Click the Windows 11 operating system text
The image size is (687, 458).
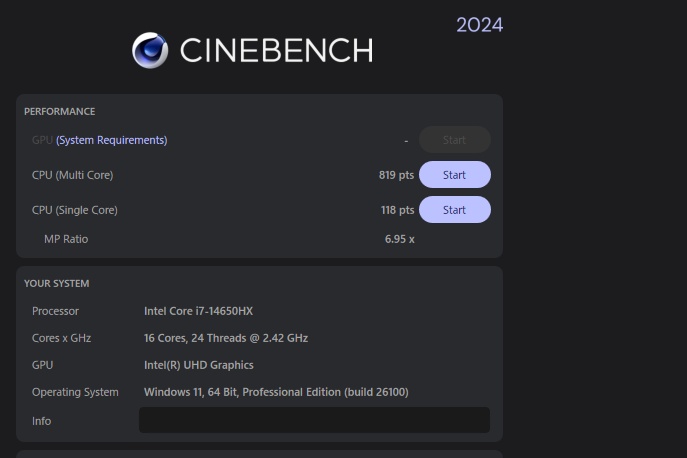tap(276, 392)
